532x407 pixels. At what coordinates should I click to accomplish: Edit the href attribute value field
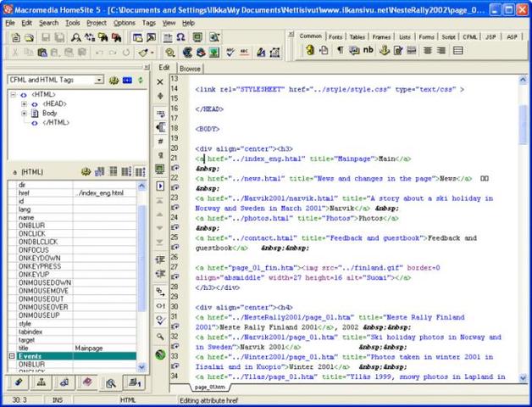click(x=104, y=193)
